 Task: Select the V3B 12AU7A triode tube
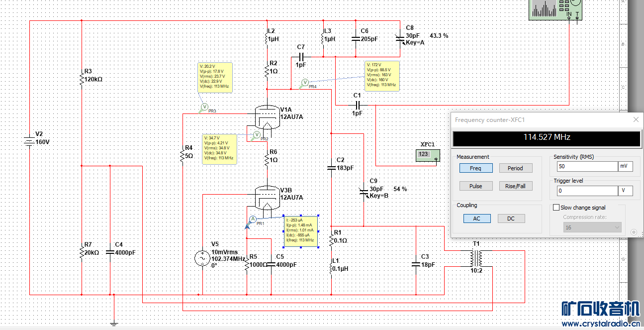point(267,197)
